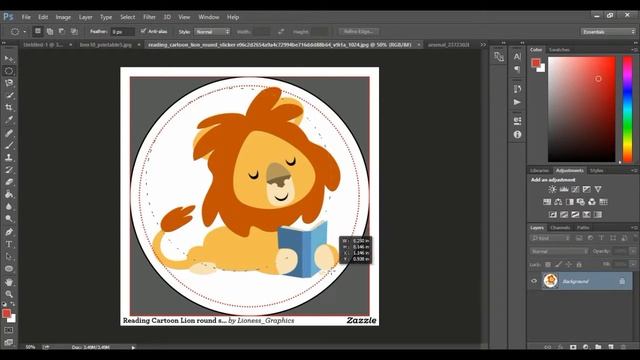This screenshot has width=640, height=360.
Task: Enable New selection mode button
Action: [38, 31]
